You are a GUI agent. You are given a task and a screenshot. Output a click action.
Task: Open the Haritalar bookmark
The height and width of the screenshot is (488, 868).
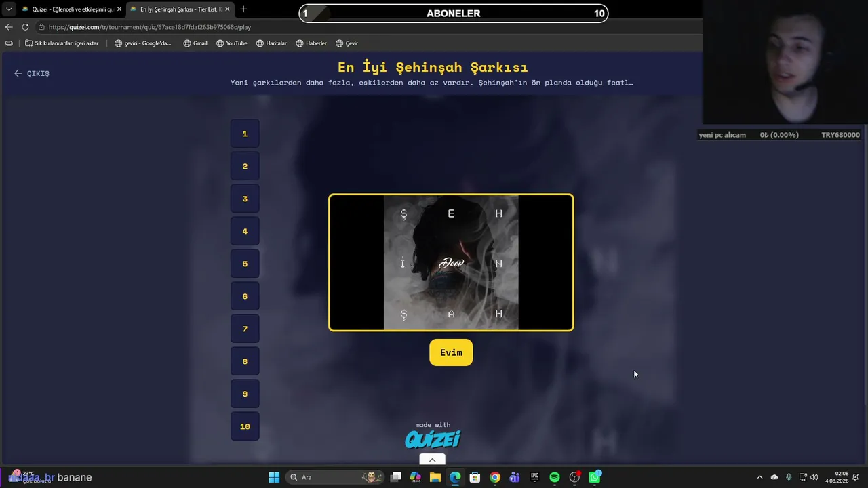(x=271, y=43)
